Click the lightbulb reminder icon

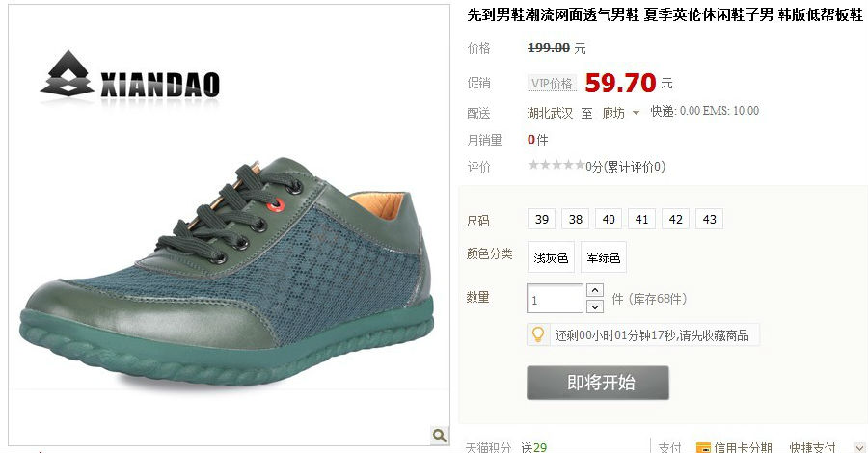click(537, 334)
